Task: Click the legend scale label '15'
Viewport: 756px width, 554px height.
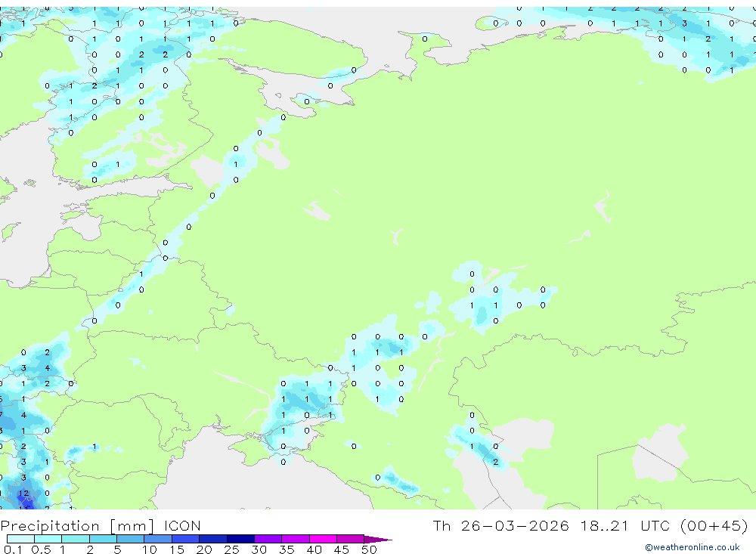Action: pyautogui.click(x=177, y=549)
